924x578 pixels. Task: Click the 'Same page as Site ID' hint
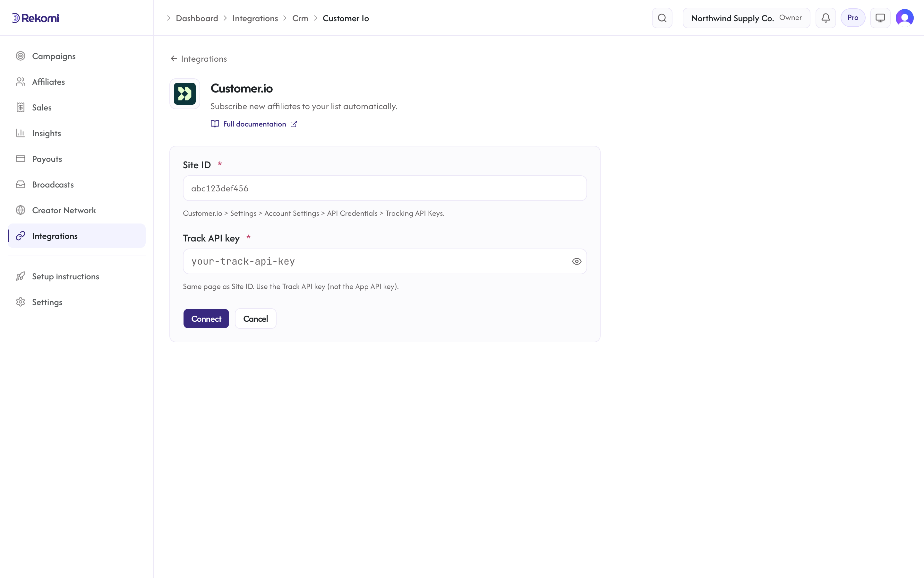point(291,286)
